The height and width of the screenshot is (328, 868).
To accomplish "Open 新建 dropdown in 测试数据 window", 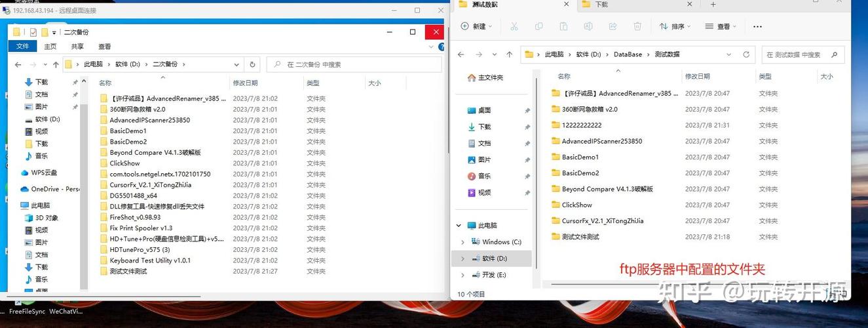I will pyautogui.click(x=476, y=26).
